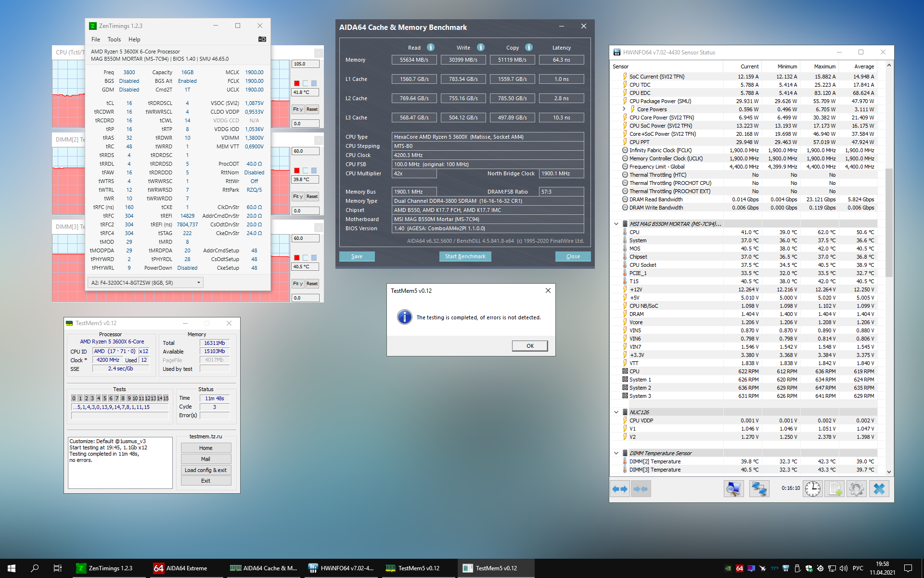Click the log file icon with green plus
Image resolution: width=924 pixels, height=578 pixels.
[834, 489]
